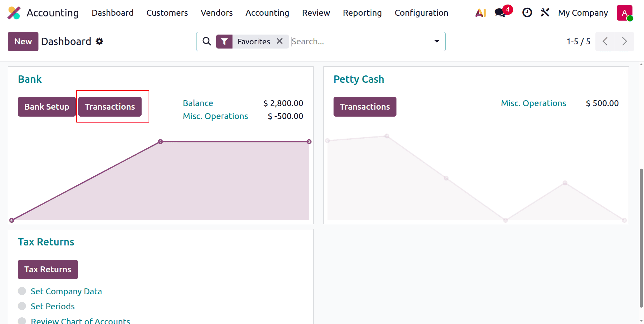Click the Bank Setup button

click(47, 106)
